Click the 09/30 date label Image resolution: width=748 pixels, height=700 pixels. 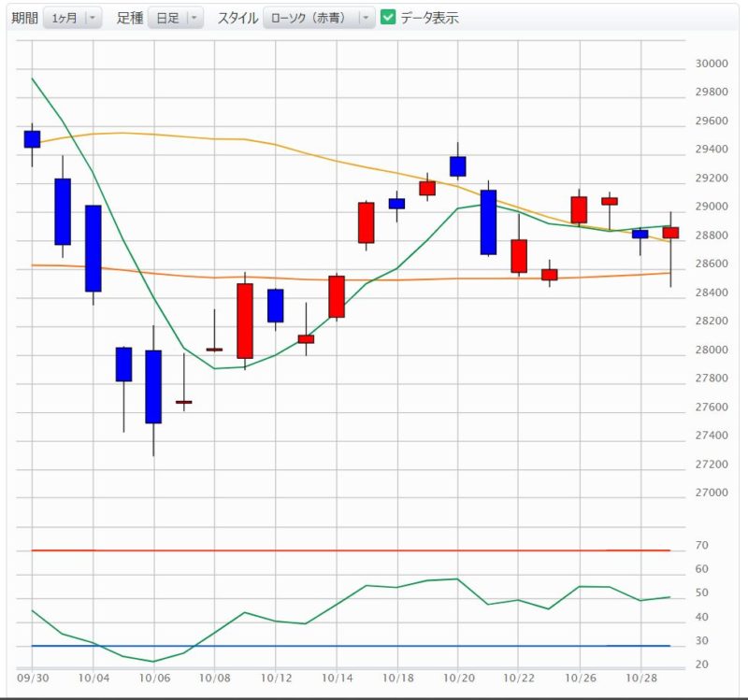[33, 678]
